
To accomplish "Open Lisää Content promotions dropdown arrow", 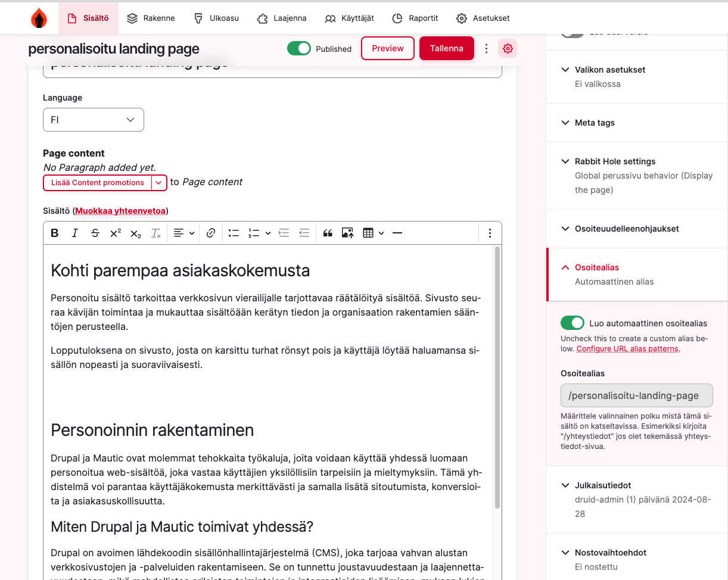I will coord(159,183).
